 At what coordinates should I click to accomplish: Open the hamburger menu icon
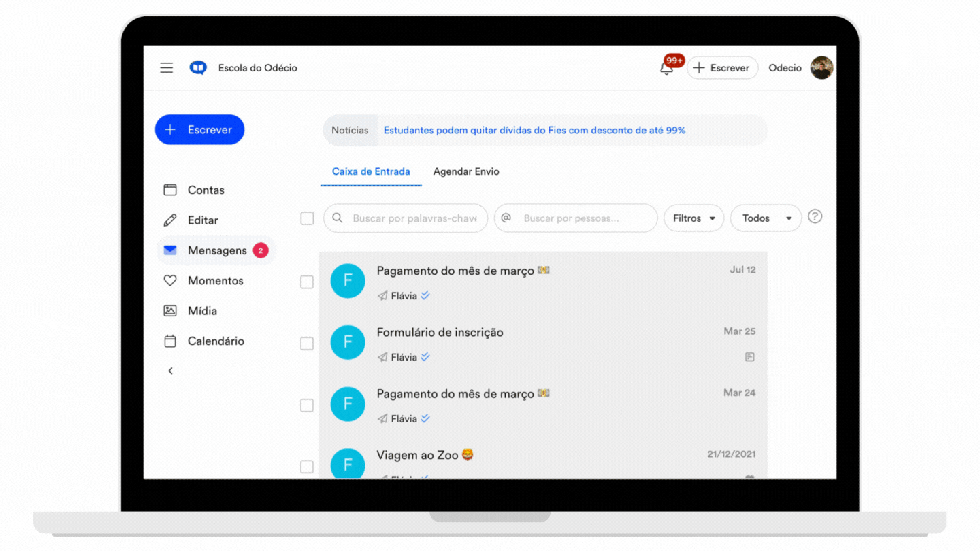click(x=167, y=68)
